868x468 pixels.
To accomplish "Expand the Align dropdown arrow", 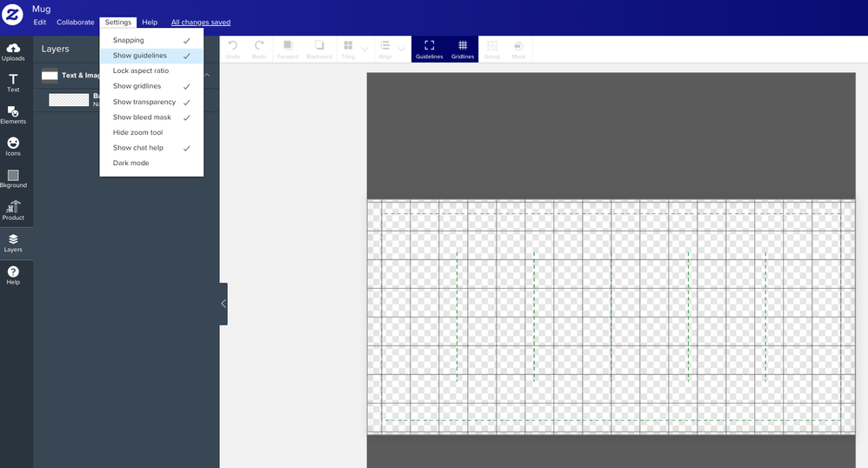I will pos(402,49).
